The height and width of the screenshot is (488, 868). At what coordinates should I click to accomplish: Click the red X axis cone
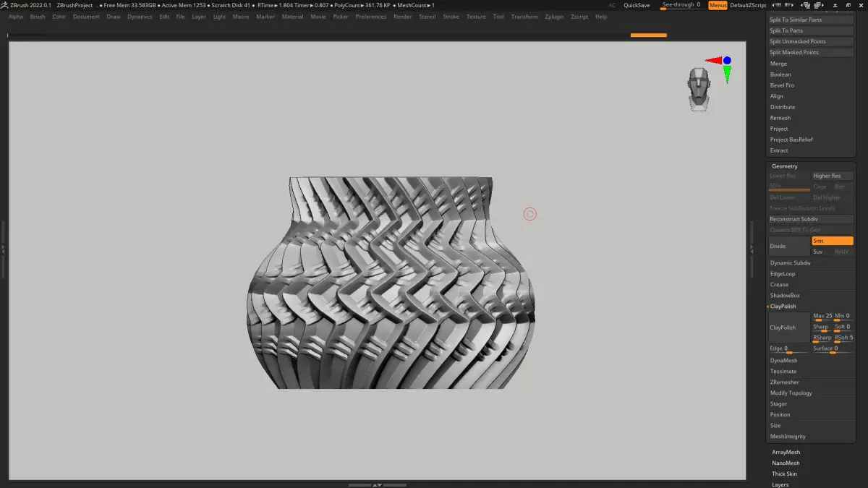[713, 61]
